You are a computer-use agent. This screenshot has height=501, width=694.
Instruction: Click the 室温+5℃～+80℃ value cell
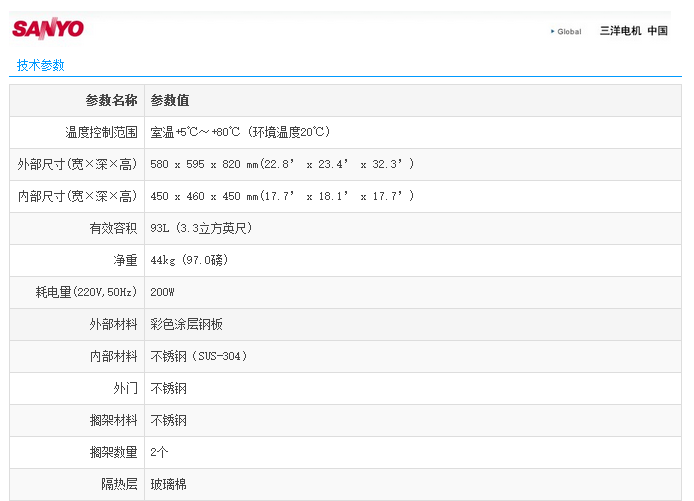coord(240,132)
